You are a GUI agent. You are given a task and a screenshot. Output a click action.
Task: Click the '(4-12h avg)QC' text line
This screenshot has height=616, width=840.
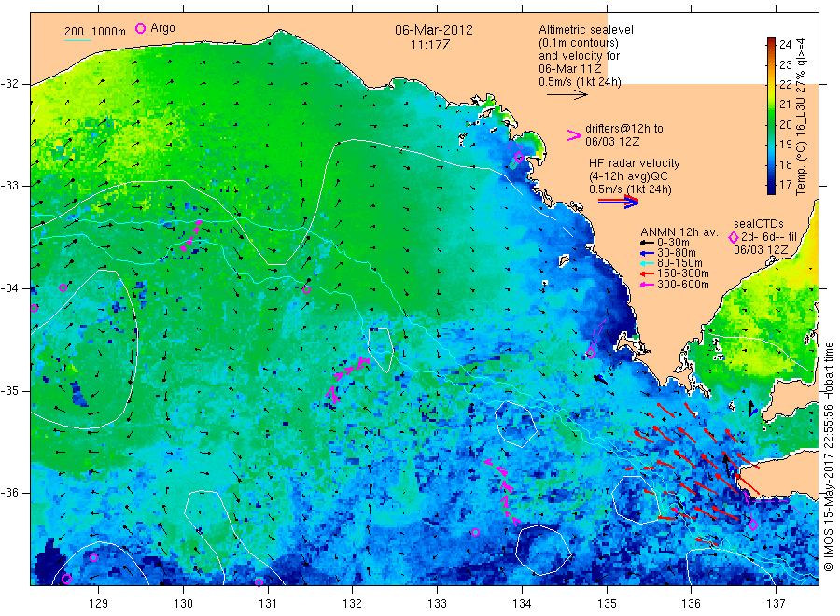(627, 176)
